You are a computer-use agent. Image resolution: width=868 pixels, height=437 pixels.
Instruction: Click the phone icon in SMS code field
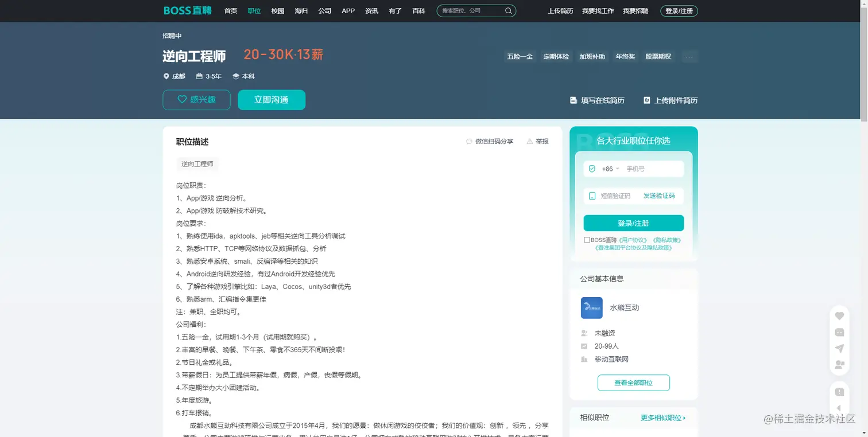pyautogui.click(x=592, y=196)
